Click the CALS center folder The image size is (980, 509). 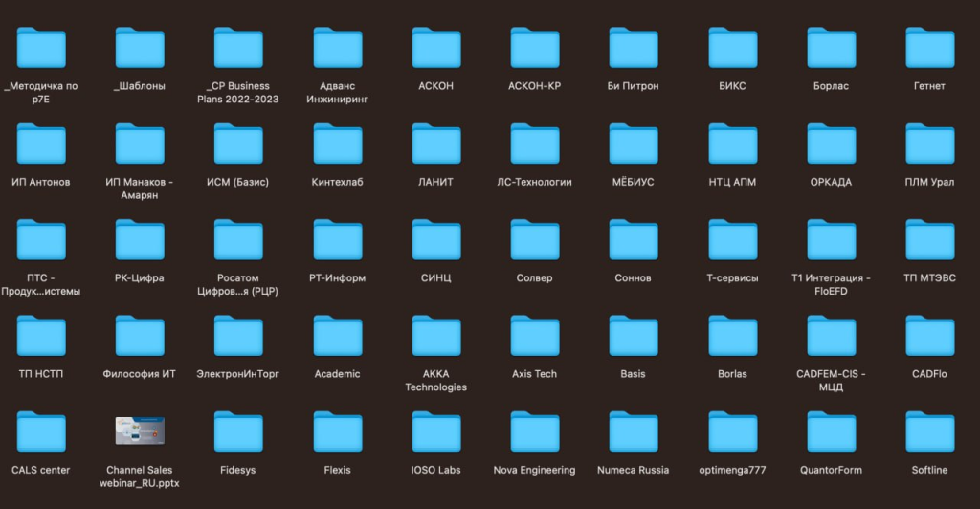(41, 432)
